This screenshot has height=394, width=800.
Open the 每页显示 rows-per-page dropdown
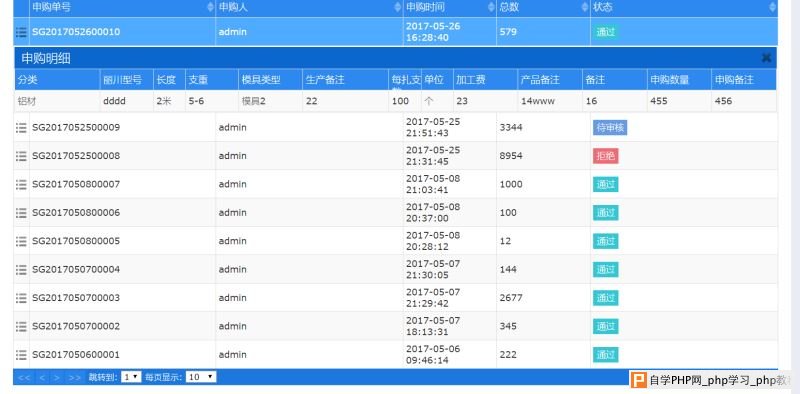point(201,377)
